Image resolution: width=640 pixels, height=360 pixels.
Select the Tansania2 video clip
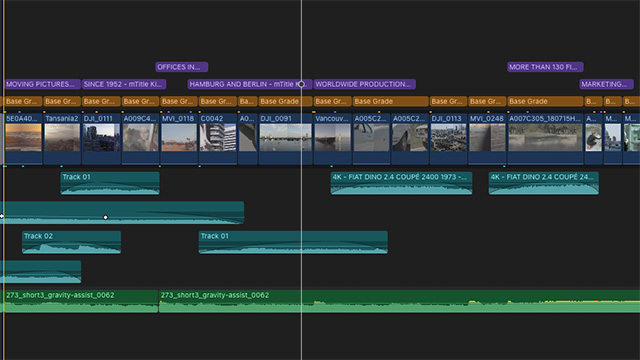(x=62, y=139)
